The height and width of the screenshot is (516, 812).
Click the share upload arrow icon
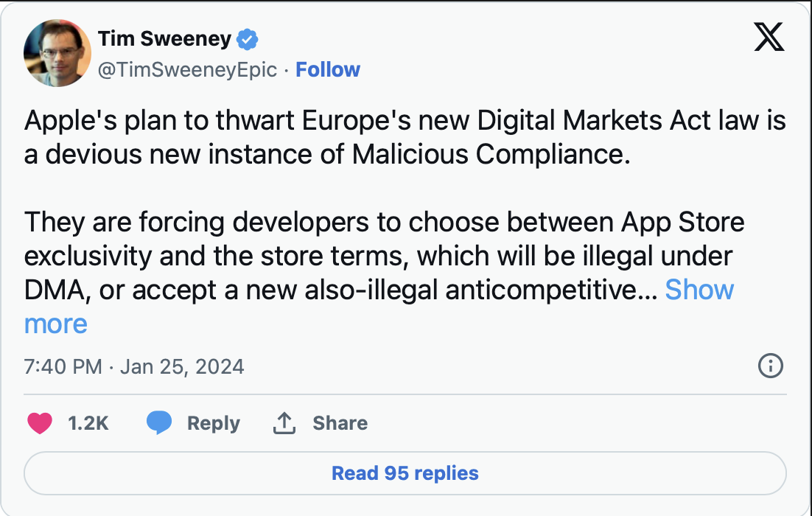tap(284, 422)
